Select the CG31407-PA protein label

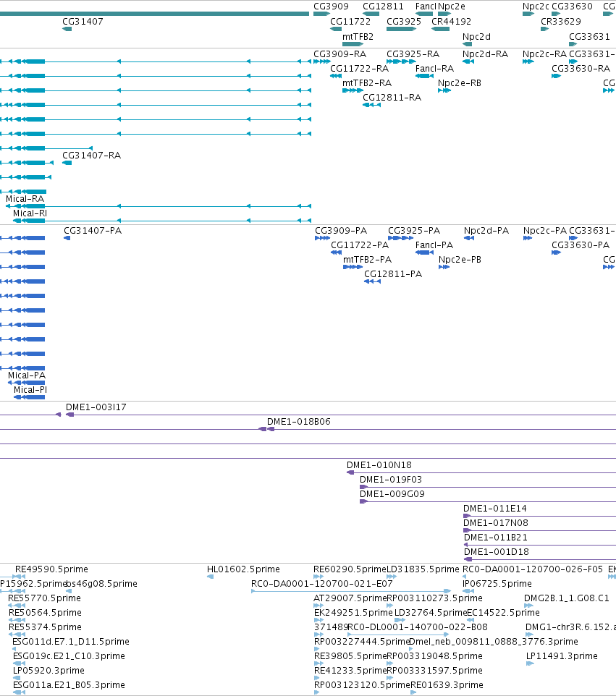pos(93,230)
